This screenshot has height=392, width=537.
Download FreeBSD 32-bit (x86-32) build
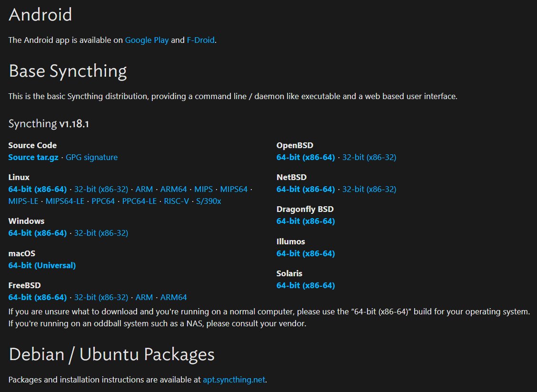pos(101,297)
